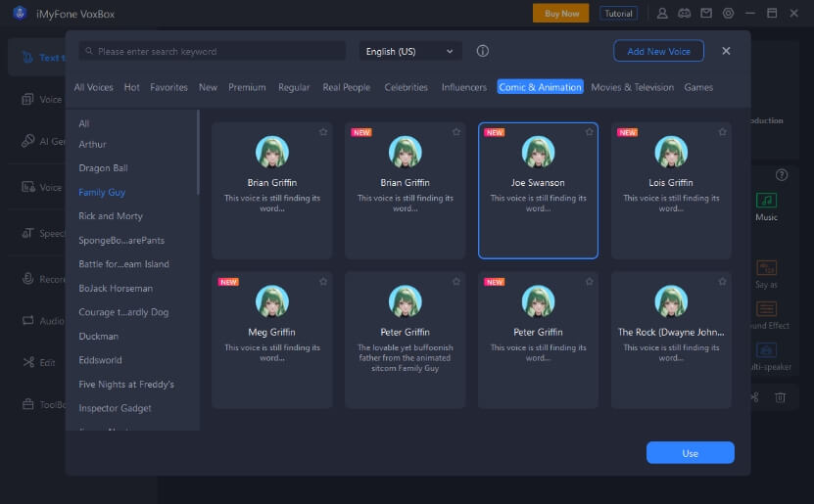This screenshot has height=504, width=814.
Task: Click the Use button
Action: point(690,453)
